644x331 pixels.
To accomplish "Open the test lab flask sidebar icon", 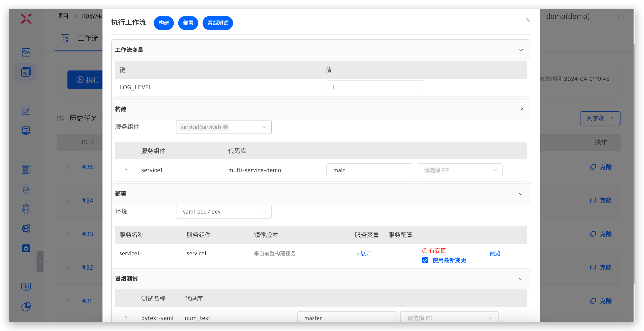I will [26, 189].
